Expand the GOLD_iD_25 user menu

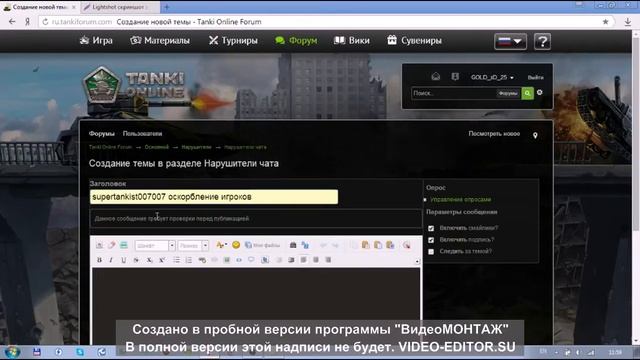[x=492, y=77]
